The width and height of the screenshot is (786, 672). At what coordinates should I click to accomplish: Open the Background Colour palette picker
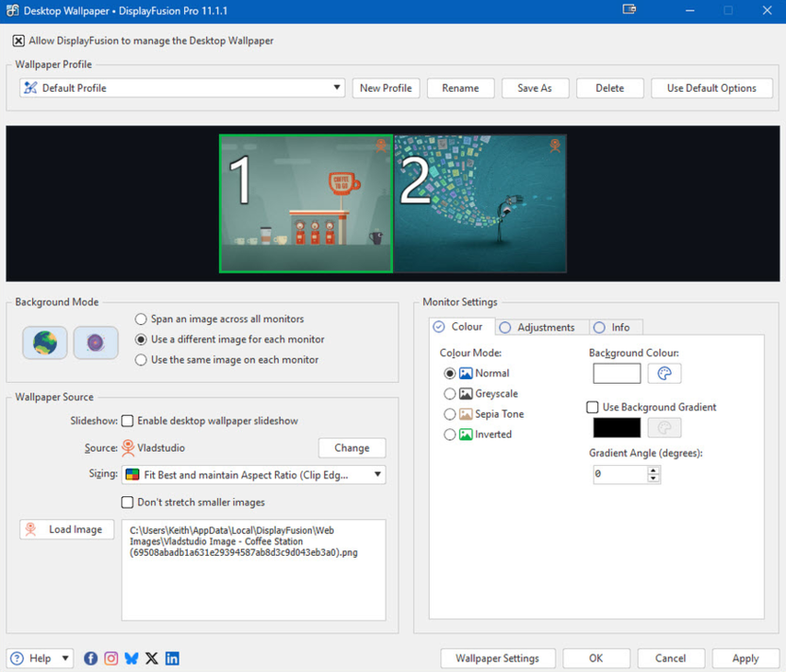pyautogui.click(x=664, y=373)
